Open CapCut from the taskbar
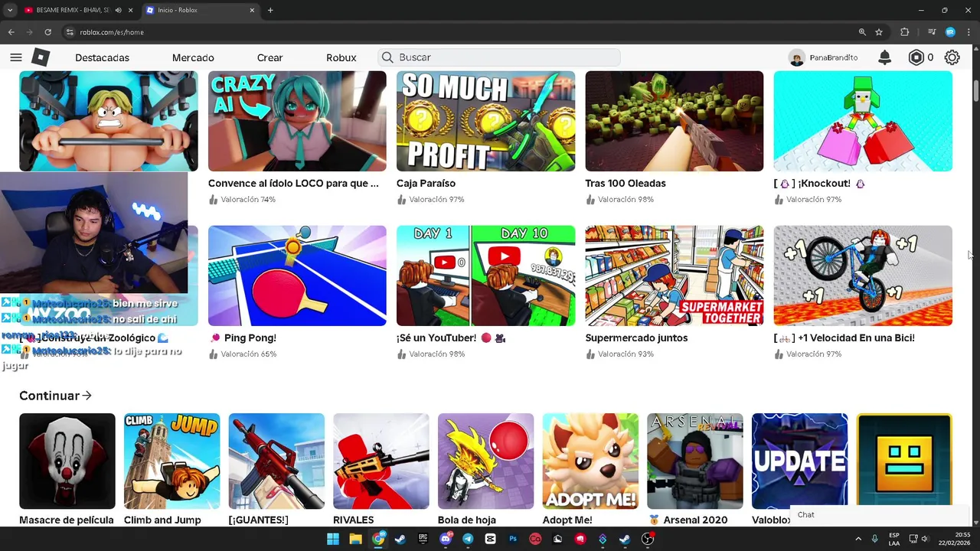This screenshot has height=551, width=980. pos(490,539)
